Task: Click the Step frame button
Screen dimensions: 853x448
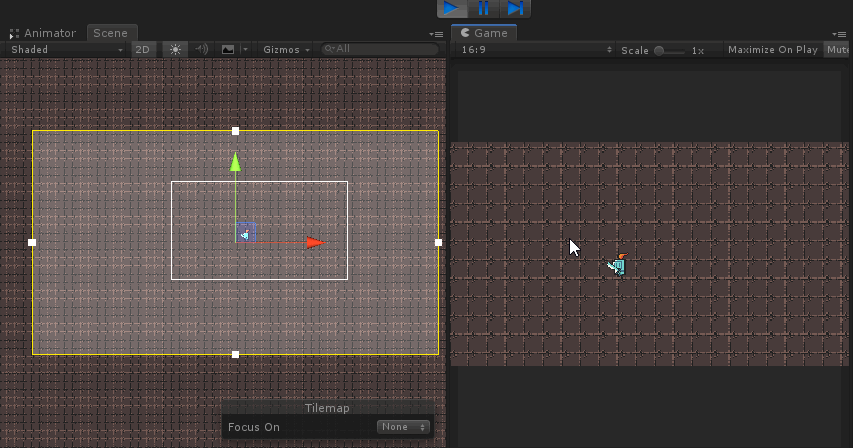Action: click(515, 8)
